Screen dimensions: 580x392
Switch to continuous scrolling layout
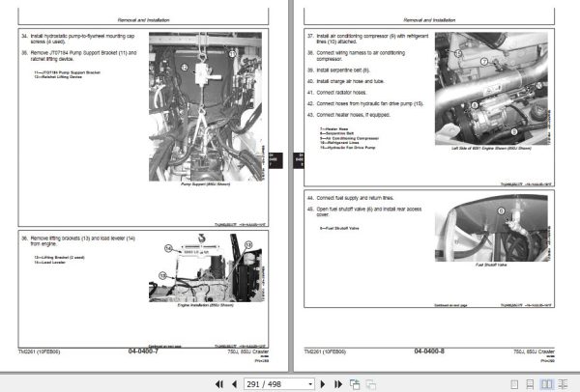tap(530, 384)
